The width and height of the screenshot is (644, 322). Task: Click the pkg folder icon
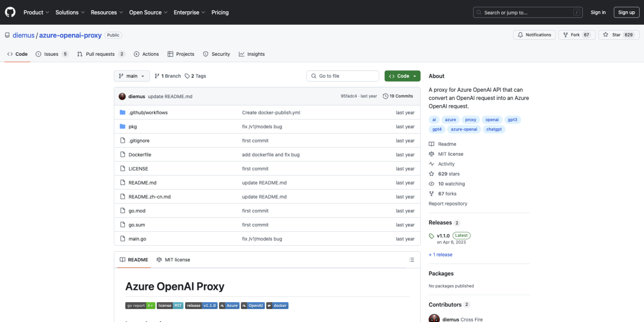[x=122, y=127]
